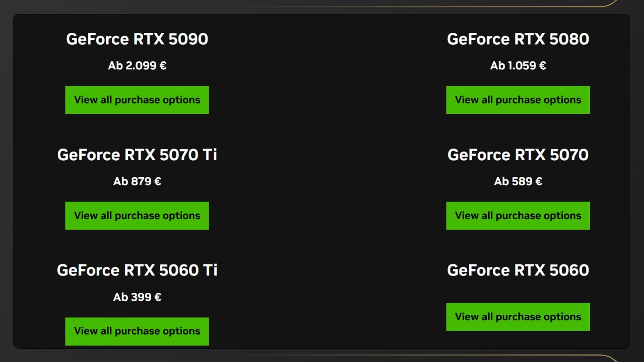Click the empty center of the product panel

coord(327,181)
